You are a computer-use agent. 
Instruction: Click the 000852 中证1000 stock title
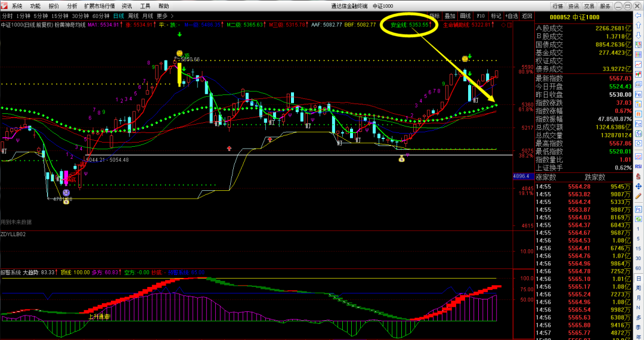pyautogui.click(x=574, y=17)
